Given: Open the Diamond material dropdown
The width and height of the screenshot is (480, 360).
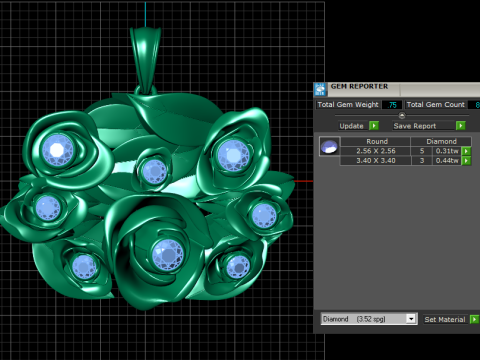Looking at the screenshot, I should tap(411, 319).
